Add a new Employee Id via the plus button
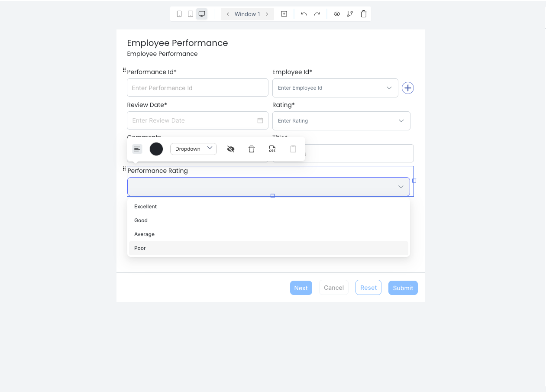Viewport: 546px width, 392px height. pos(407,87)
